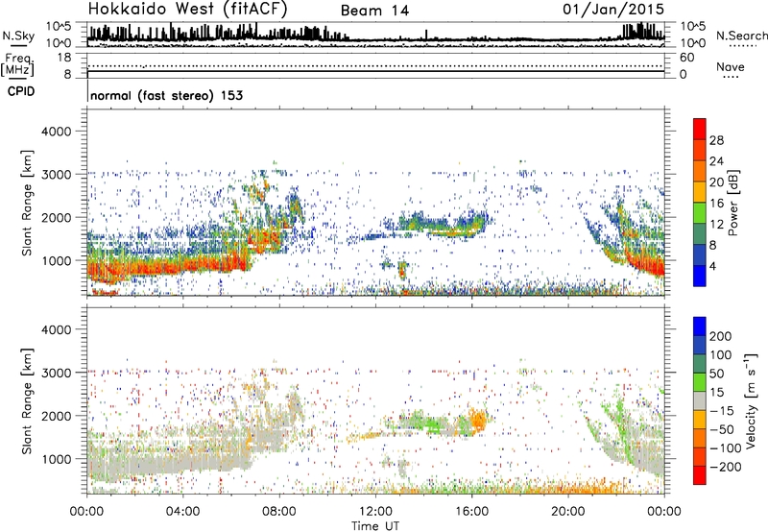Click '2000' tick on velocity panel axis
This screenshot has height=532, width=768.
click(57, 416)
